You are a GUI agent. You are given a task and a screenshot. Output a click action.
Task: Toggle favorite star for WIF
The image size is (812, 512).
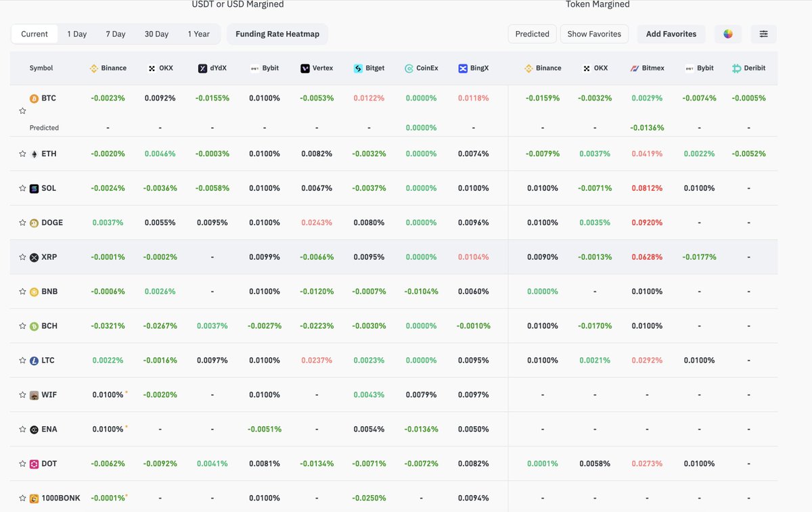22,395
